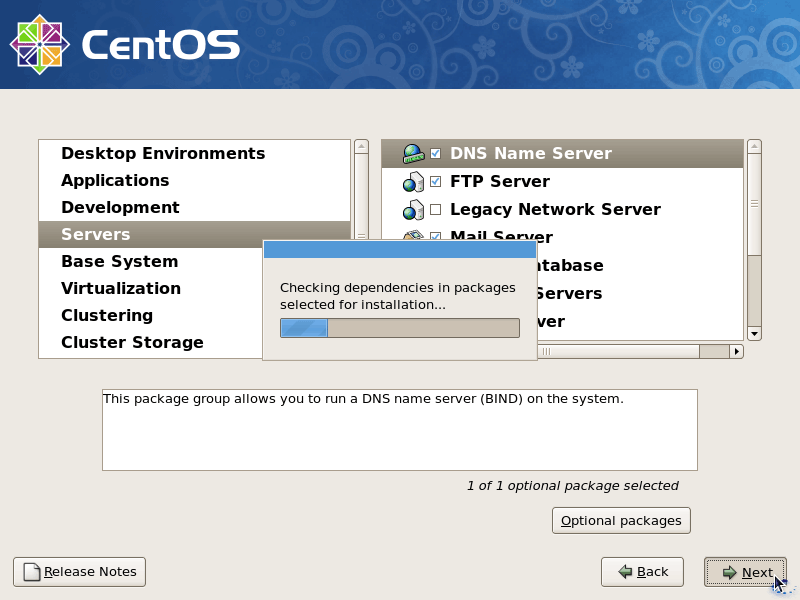Open the Optional packages dialog
800x600 pixels.
click(621, 520)
